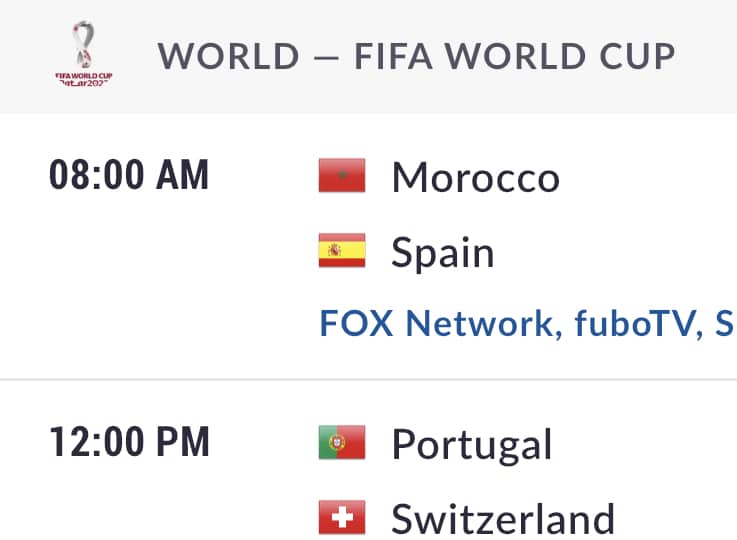
Task: Click the divider line between the two matches
Action: point(368,379)
